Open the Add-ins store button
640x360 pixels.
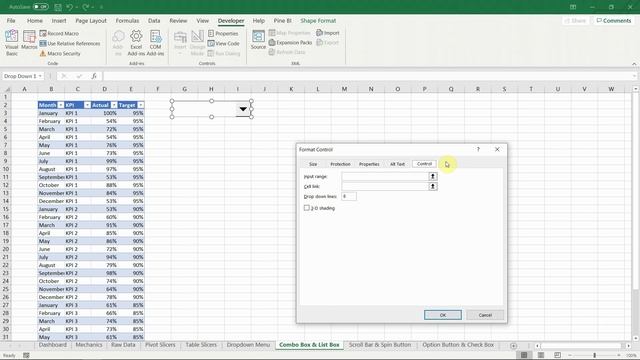[118, 42]
